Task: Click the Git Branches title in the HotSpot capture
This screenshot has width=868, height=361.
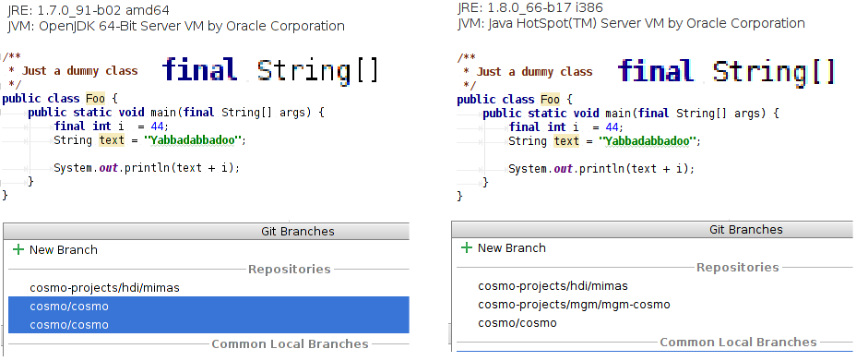Action: pyautogui.click(x=746, y=230)
